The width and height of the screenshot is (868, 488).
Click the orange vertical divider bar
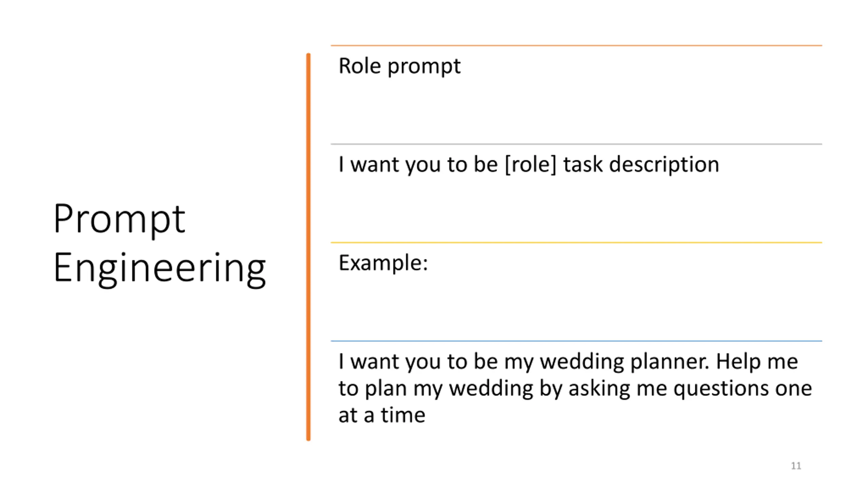(308, 247)
